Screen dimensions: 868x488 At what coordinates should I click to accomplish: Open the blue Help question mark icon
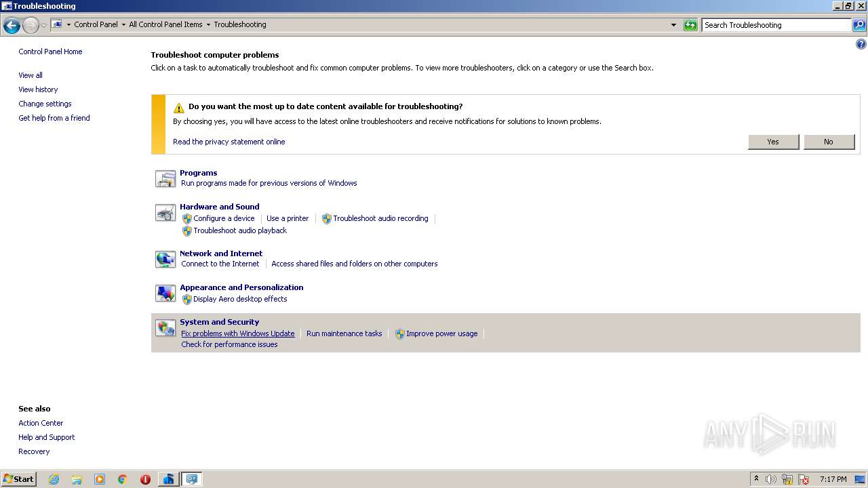pos(861,44)
